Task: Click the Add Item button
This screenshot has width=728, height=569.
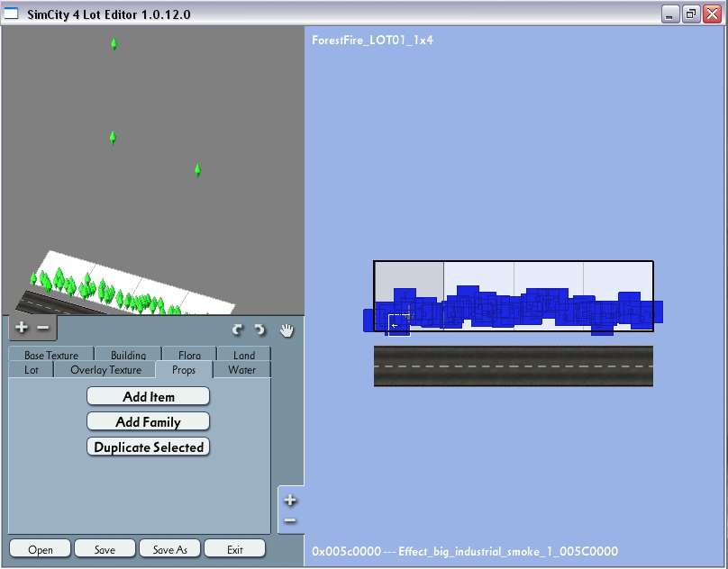Action: tap(148, 396)
